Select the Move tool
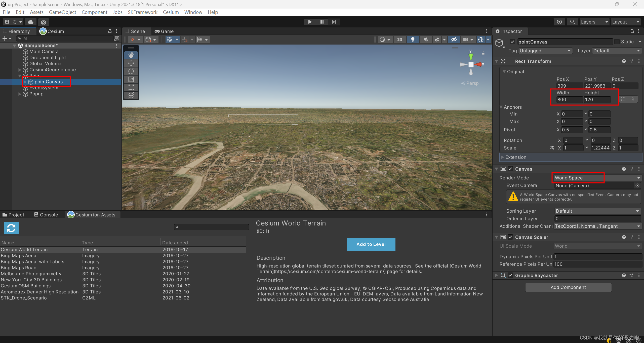 [131, 63]
